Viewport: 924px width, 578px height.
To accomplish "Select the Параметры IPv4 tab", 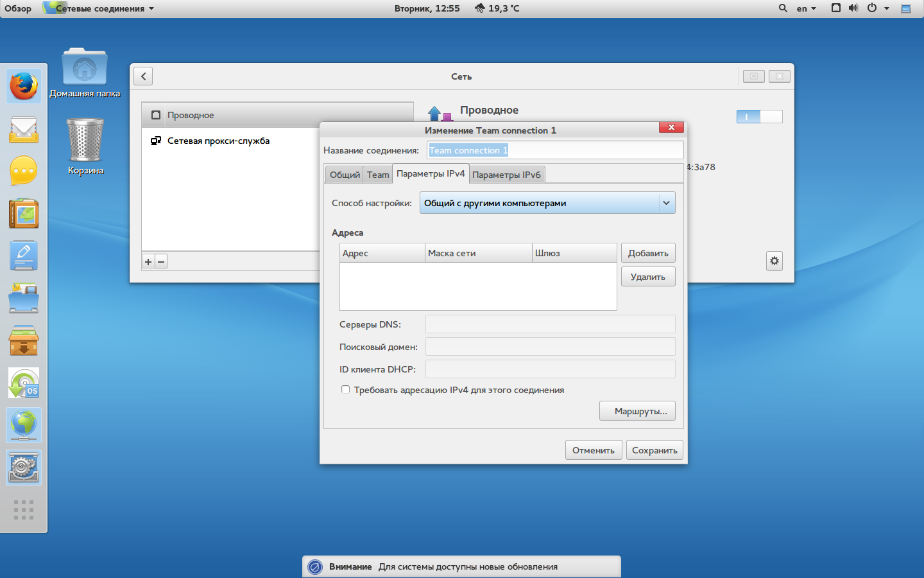I will click(x=431, y=173).
